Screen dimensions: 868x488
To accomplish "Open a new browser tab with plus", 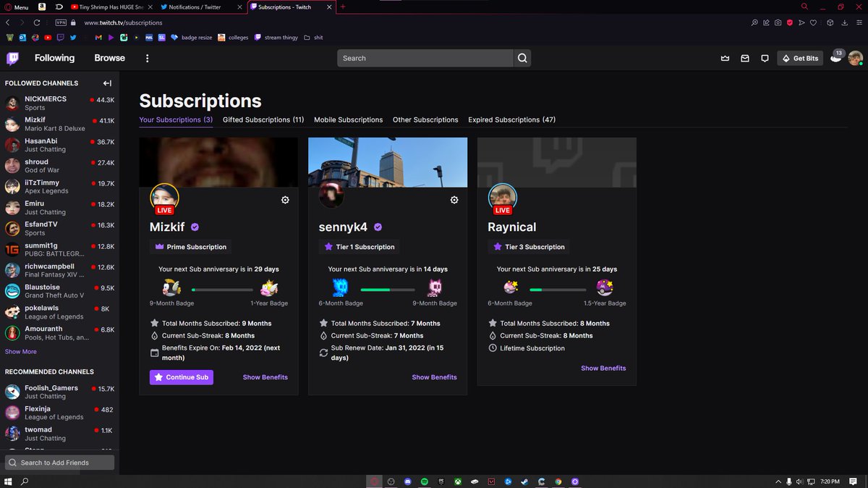I will click(343, 7).
